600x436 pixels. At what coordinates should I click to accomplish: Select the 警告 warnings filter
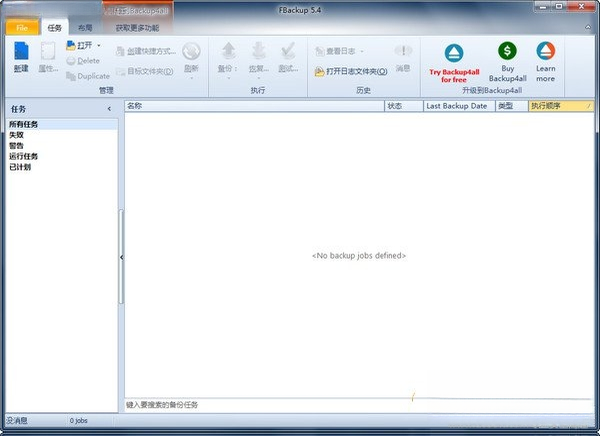16,146
